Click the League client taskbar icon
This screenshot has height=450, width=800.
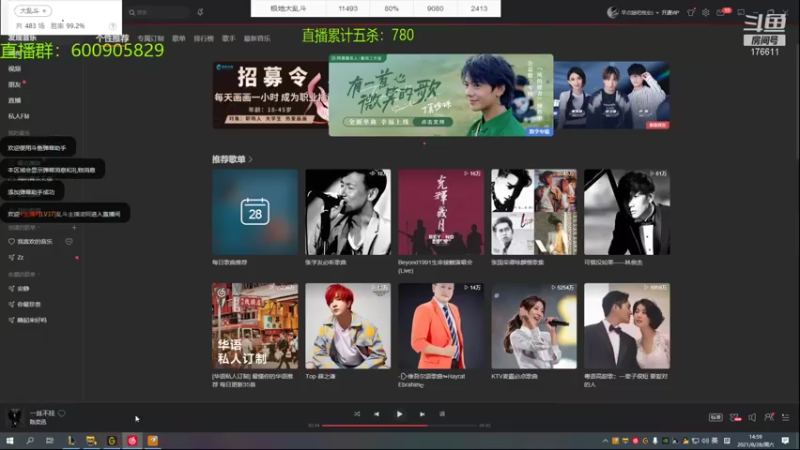coord(71,440)
